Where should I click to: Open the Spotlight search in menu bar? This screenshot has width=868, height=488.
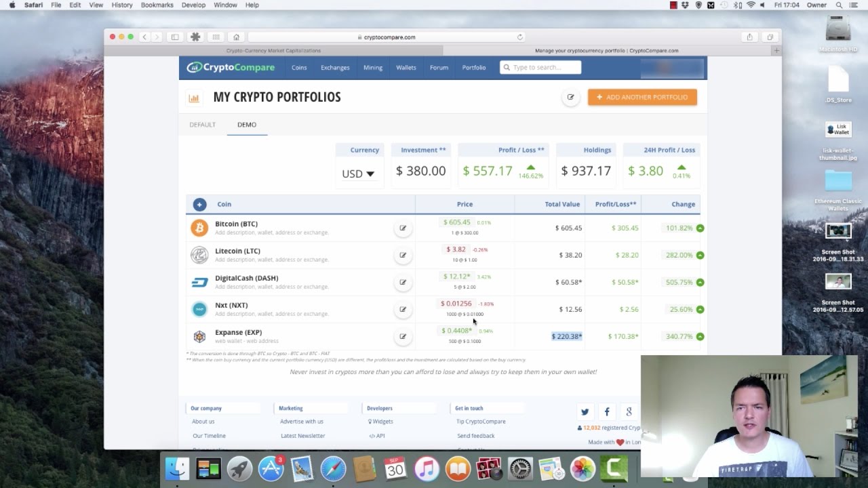[839, 5]
